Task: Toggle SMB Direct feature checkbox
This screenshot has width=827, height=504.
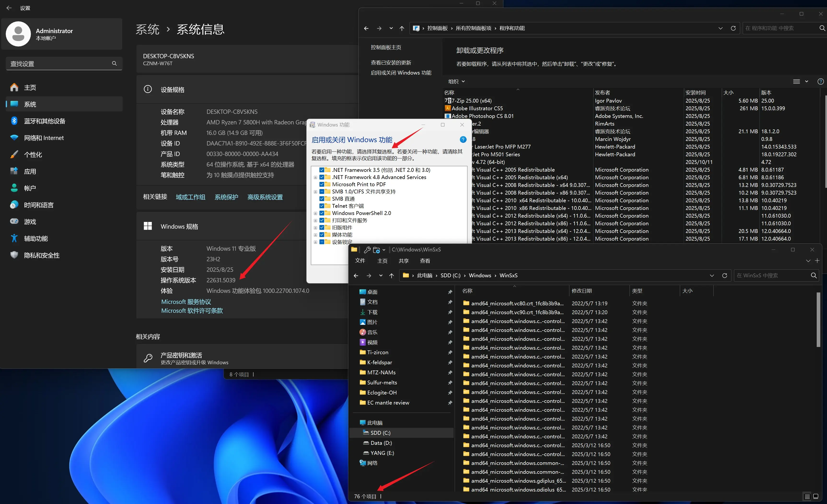Action: click(322, 199)
